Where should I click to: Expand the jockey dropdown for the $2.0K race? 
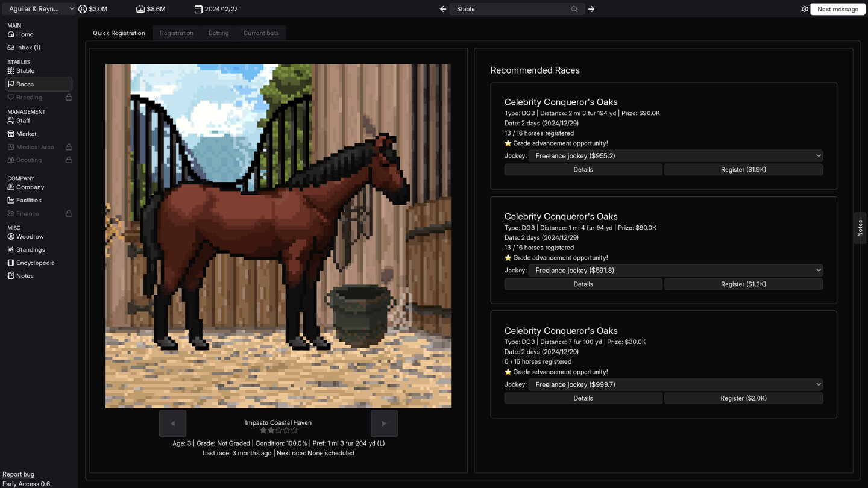675,384
